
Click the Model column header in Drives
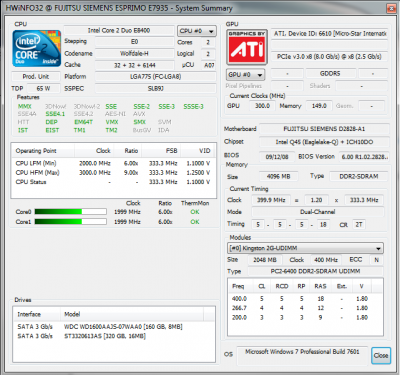(132, 314)
